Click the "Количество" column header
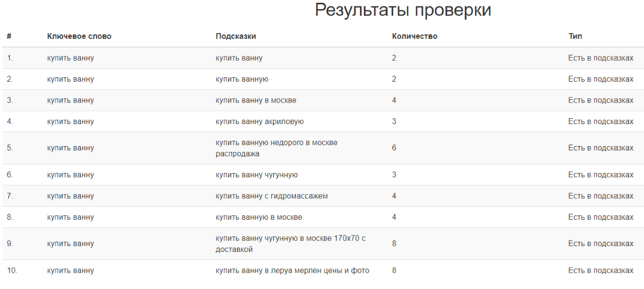 coord(414,37)
